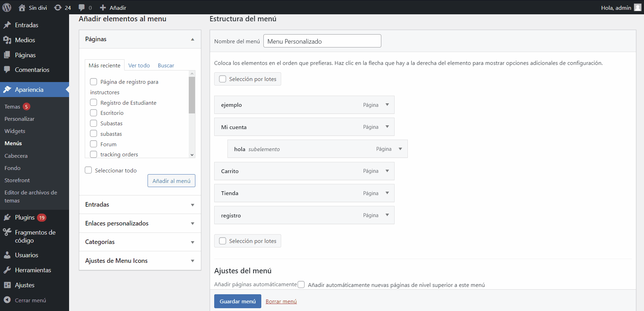Click the Borrar menú link
This screenshot has width=644, height=311.
pyautogui.click(x=281, y=302)
